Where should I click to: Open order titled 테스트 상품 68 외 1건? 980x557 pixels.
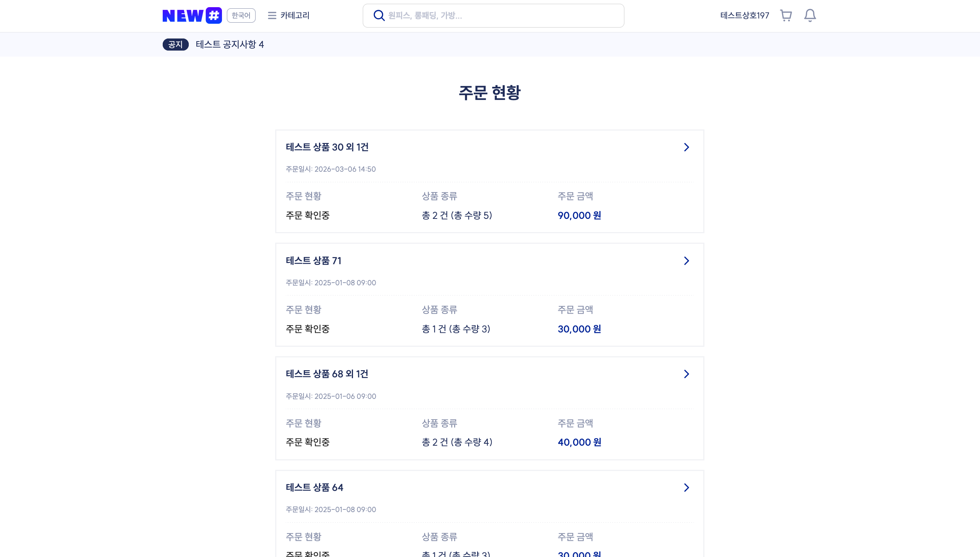click(327, 374)
